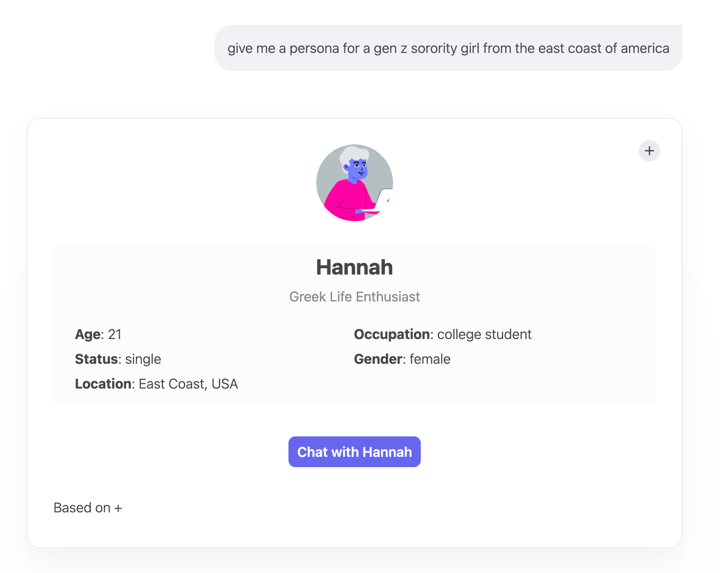Image resolution: width=728 pixels, height=573 pixels.
Task: Click the user prompt message bubble
Action: click(448, 48)
